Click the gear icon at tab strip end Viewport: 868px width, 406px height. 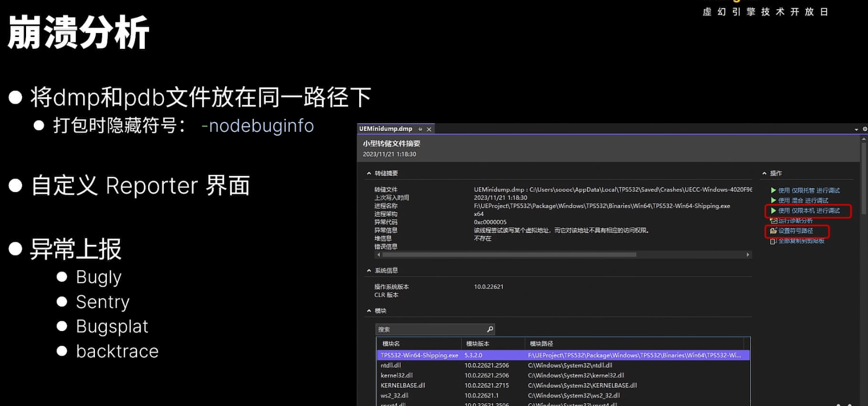click(x=865, y=129)
